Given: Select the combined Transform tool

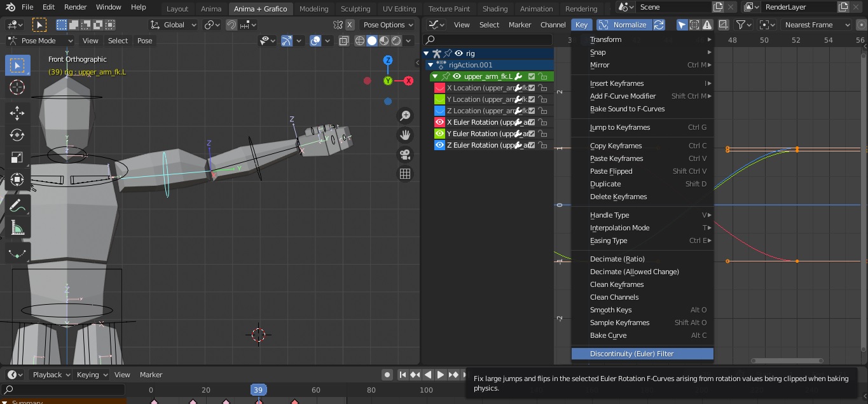Looking at the screenshot, I should coord(17,179).
